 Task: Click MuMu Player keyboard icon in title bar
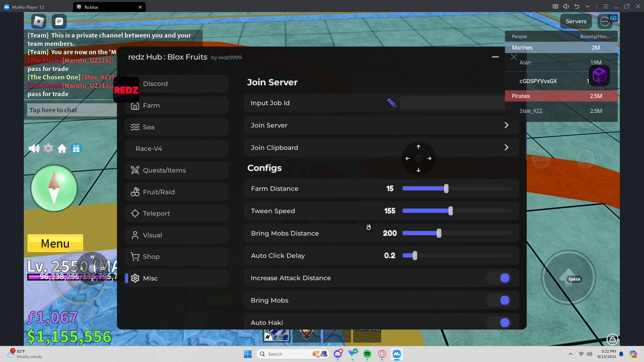555,6
